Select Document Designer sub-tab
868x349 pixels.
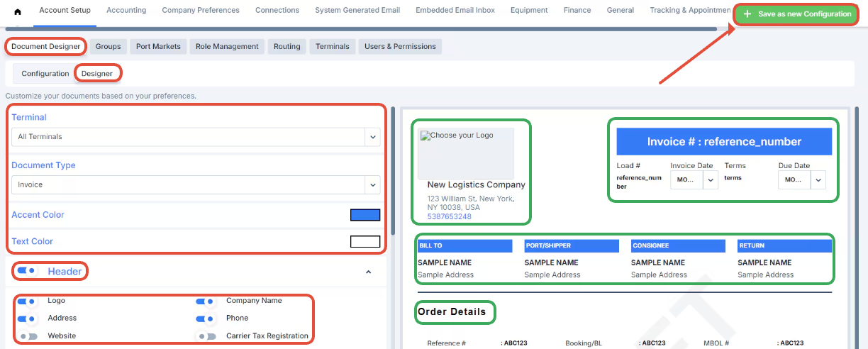pyautogui.click(x=46, y=46)
